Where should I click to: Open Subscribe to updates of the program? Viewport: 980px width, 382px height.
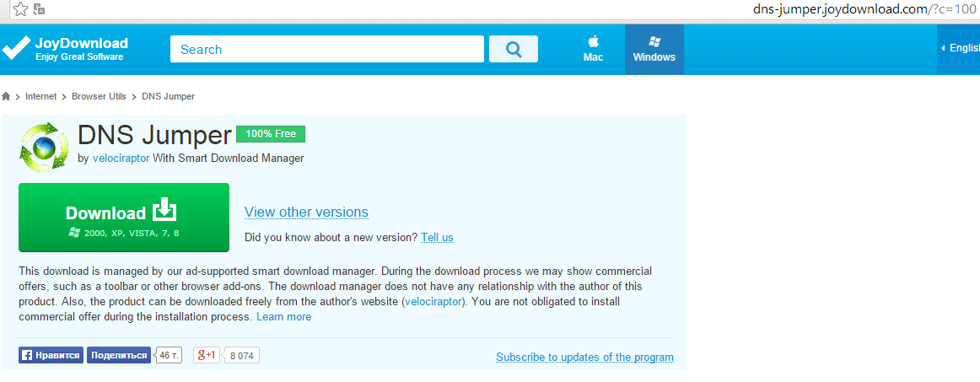coord(585,358)
